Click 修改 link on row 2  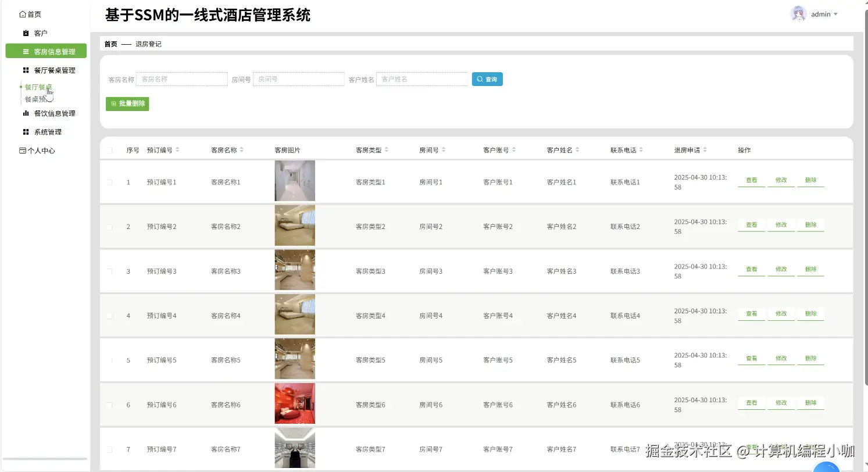click(x=781, y=225)
